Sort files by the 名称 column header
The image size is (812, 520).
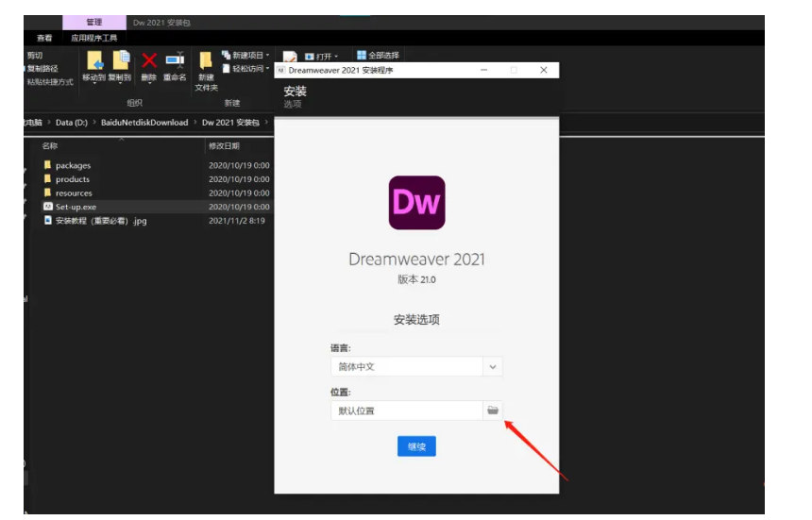tap(50, 146)
